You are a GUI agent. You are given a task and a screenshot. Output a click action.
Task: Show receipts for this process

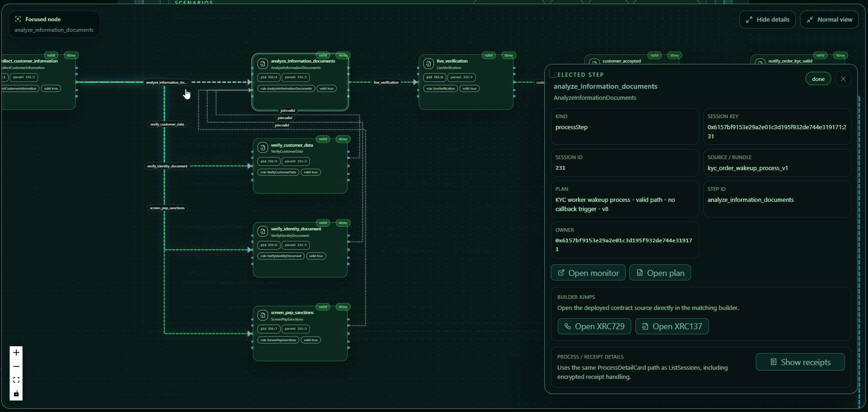tap(800, 362)
